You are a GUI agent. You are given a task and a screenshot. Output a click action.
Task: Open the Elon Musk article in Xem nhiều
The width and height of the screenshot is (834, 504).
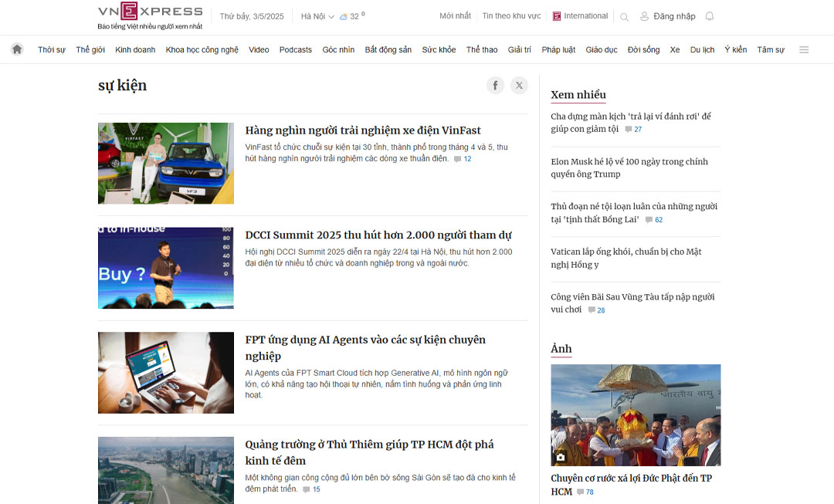tap(629, 167)
